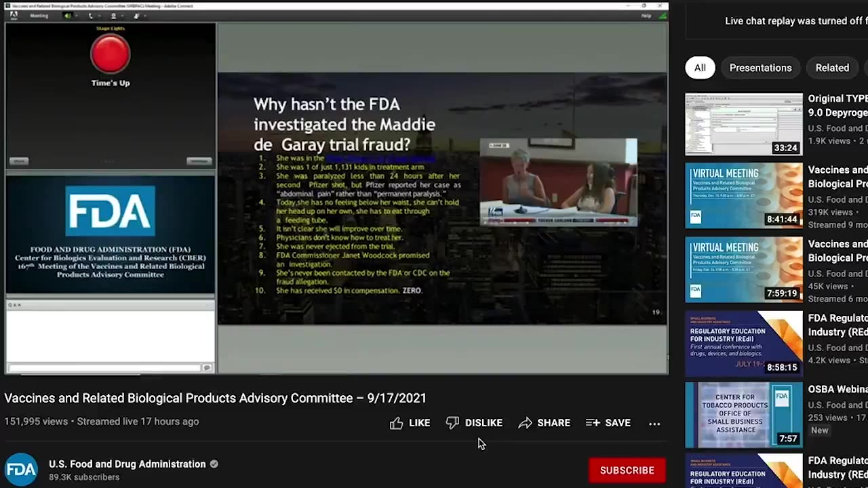
Task: Click the SHARE label button
Action: point(553,423)
